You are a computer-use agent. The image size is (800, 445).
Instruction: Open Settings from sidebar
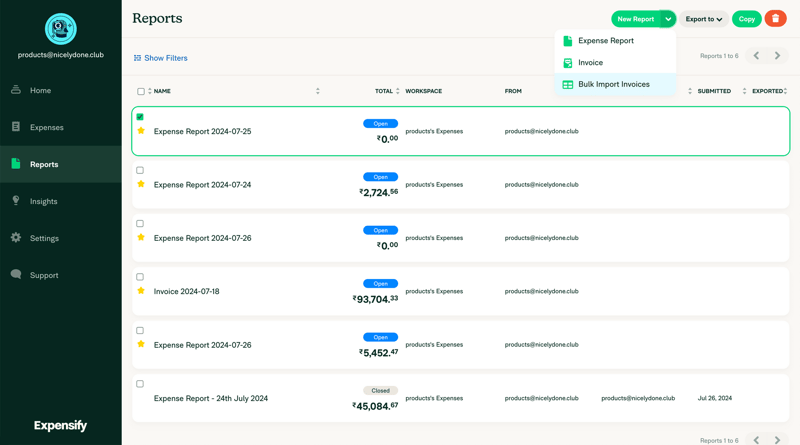[61, 238]
